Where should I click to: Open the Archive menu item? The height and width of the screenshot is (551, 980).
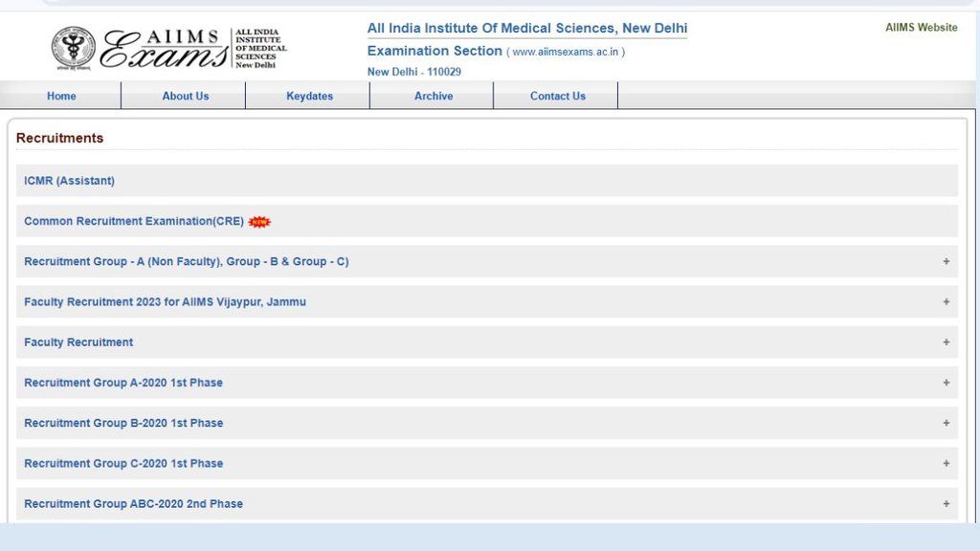(433, 96)
